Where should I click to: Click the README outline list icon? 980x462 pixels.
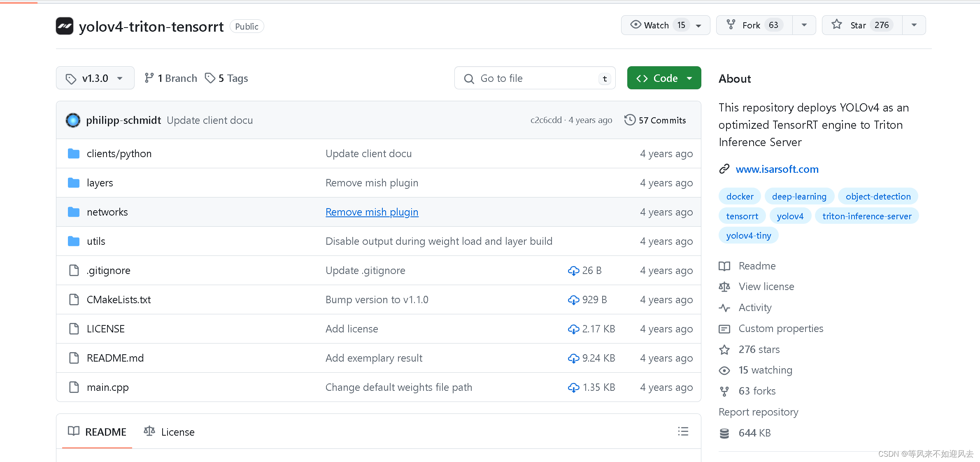click(x=683, y=431)
